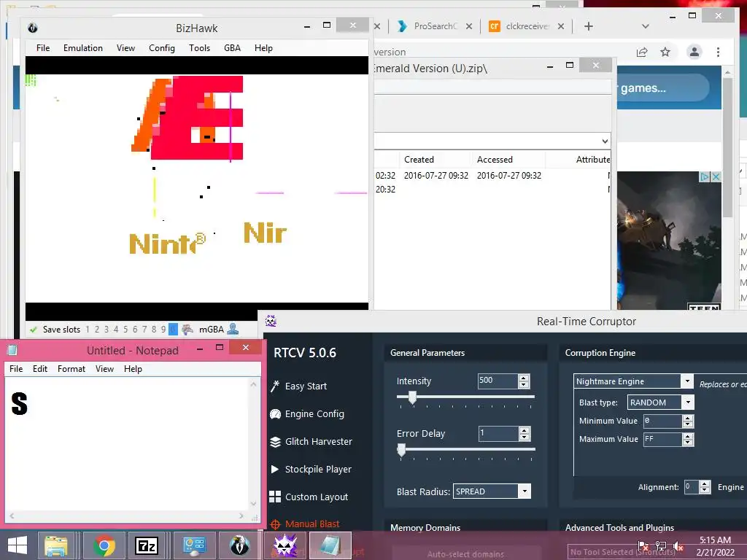Image resolution: width=747 pixels, height=560 pixels.
Task: Click the Chrome page vertical scrollbar
Action: tap(727, 147)
